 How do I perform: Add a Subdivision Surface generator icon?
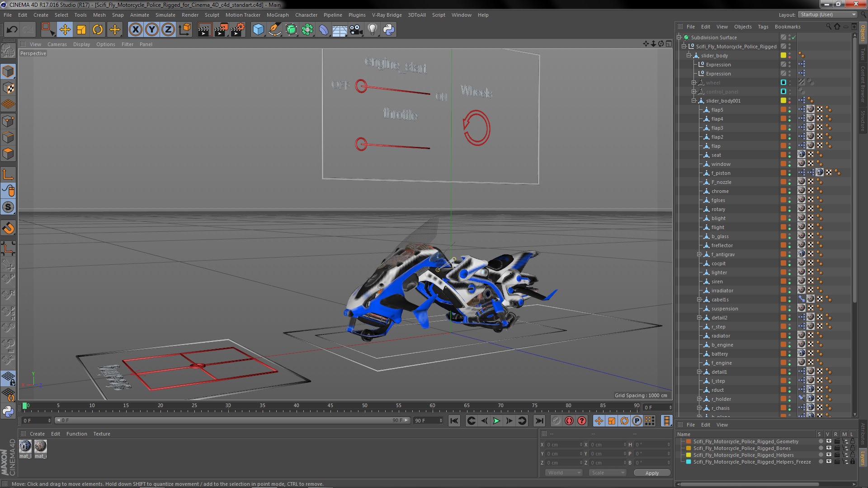[291, 30]
